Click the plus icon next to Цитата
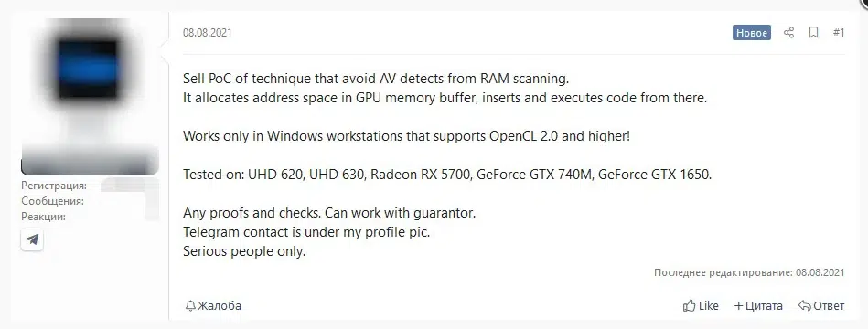This screenshot has width=868, height=329. 738,306
